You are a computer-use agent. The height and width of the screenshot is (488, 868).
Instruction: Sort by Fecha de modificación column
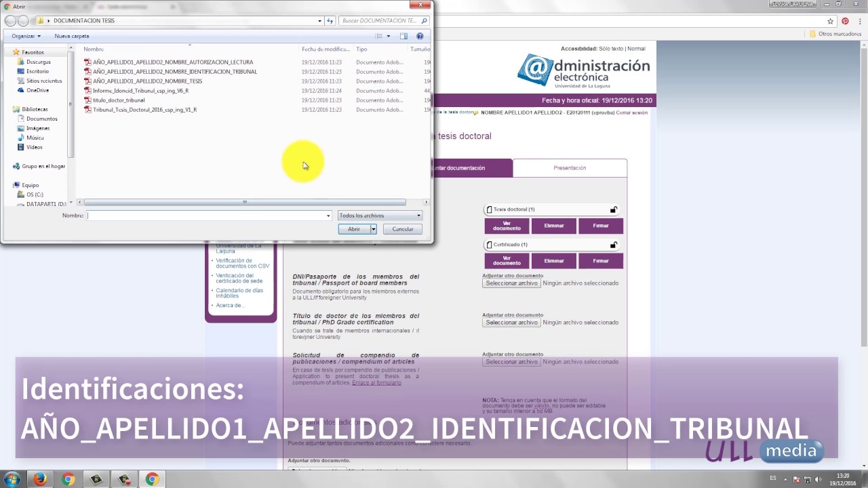[x=326, y=49]
